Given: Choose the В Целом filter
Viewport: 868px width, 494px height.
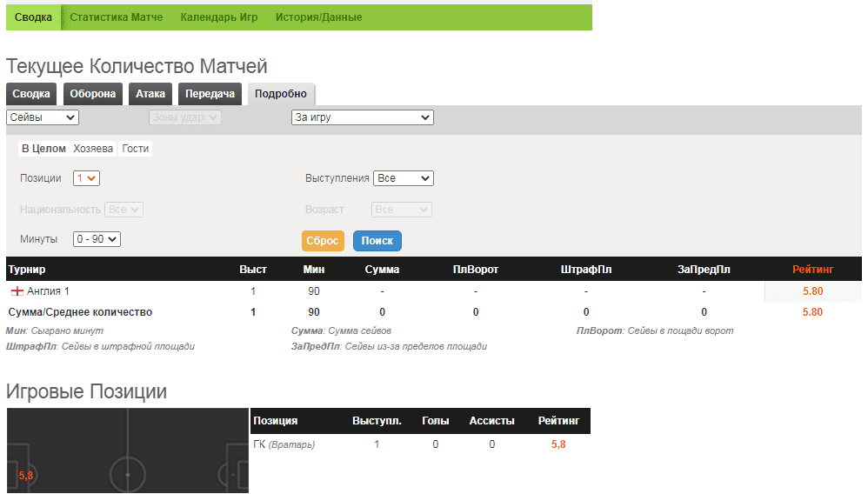Looking at the screenshot, I should click(43, 149).
